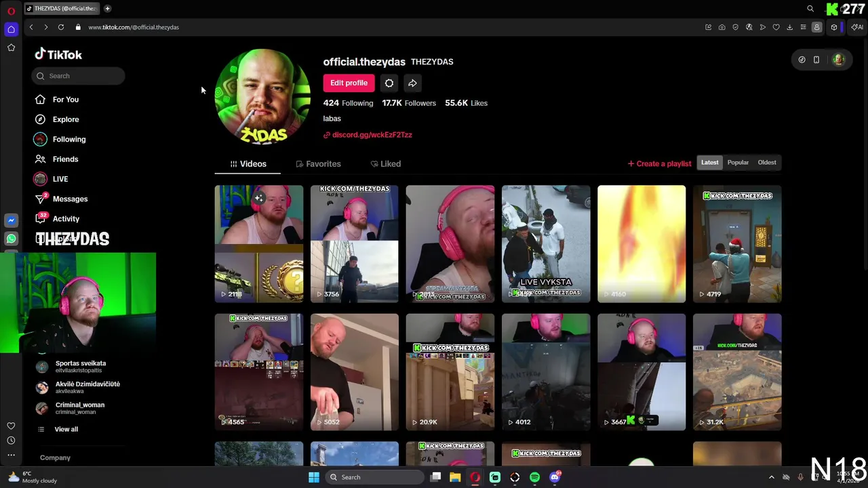Screen dimensions: 868x488
Task: Click the browser profile account icon
Action: pyautogui.click(x=816, y=27)
